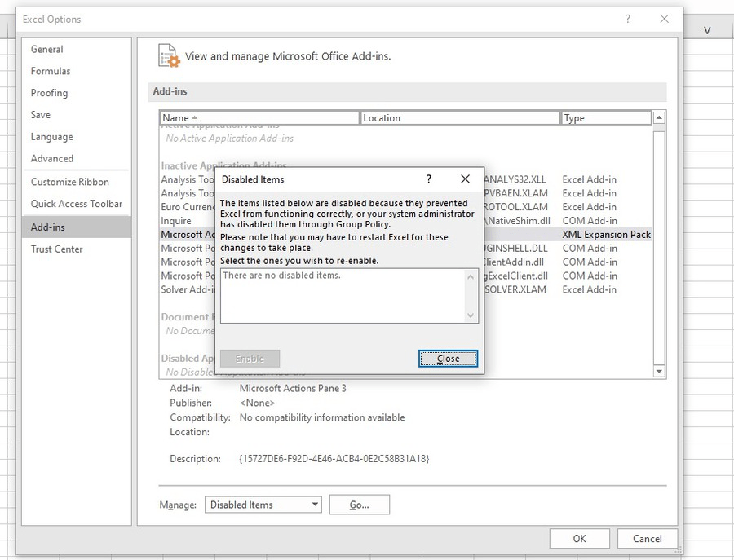Click the grayed-out Enable button

click(x=249, y=358)
